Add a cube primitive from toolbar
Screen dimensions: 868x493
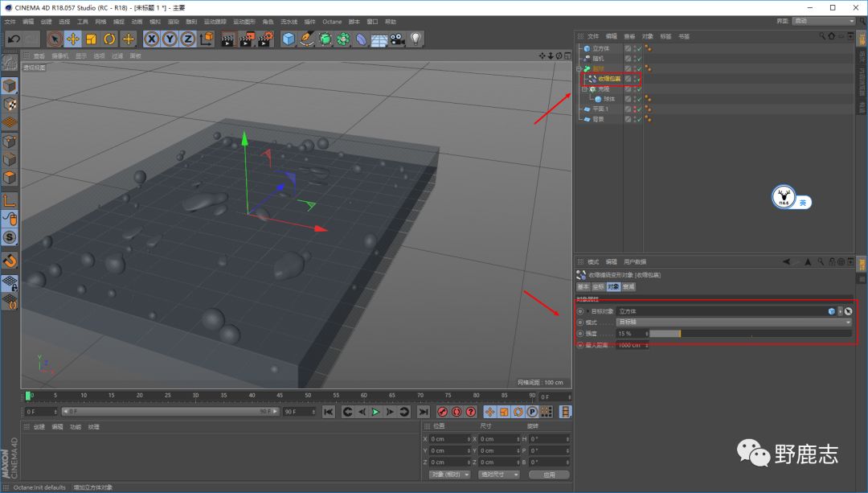[x=289, y=39]
